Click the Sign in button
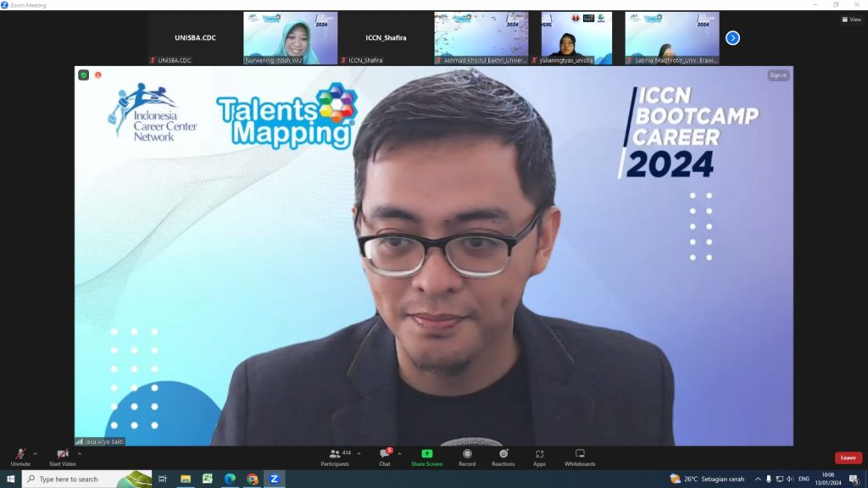This screenshot has width=868, height=488. click(x=777, y=75)
